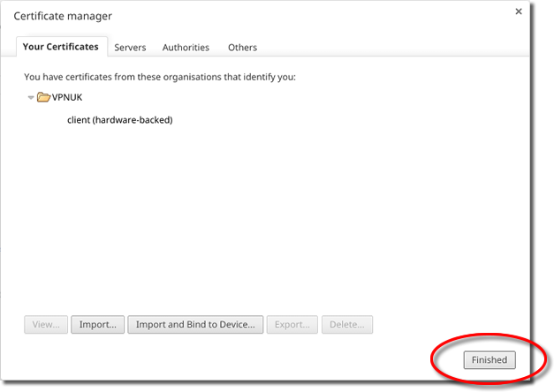Click the Your Certificates tab
The height and width of the screenshot is (392, 554).
(x=61, y=47)
